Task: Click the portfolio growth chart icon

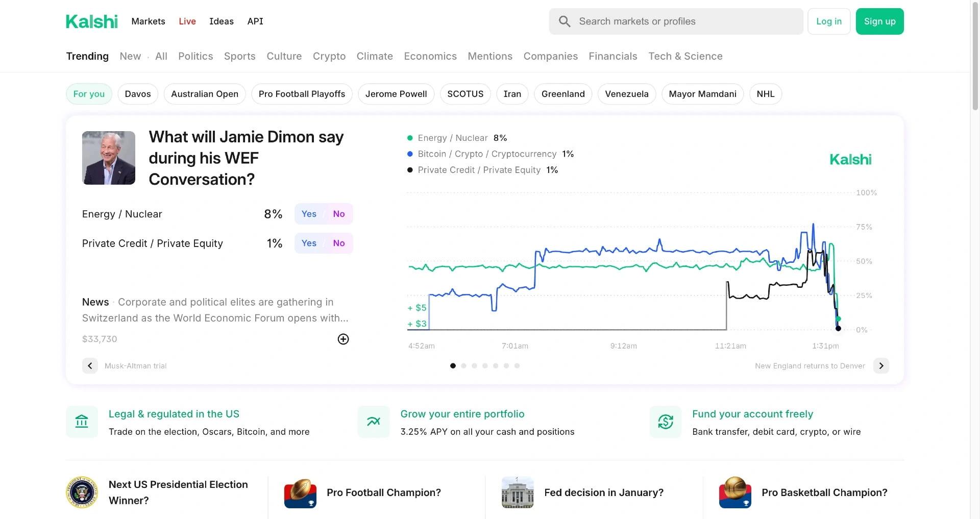Action: (374, 422)
